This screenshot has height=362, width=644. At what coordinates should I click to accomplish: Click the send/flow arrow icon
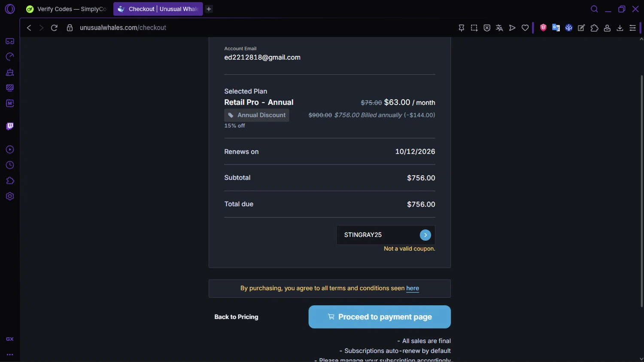[512, 27]
